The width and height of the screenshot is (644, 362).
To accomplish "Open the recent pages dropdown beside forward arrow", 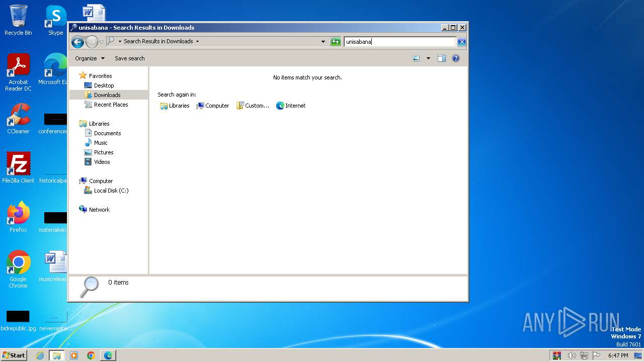I will pos(101,42).
